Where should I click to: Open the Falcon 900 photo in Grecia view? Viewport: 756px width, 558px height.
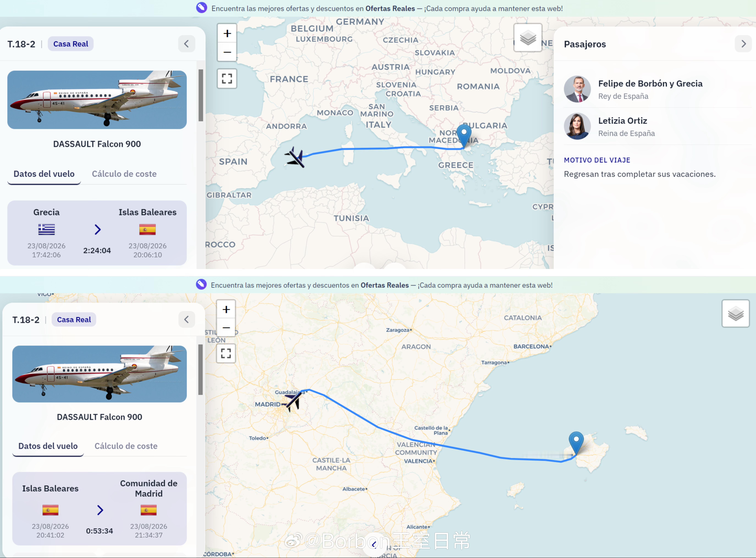pyautogui.click(x=97, y=100)
